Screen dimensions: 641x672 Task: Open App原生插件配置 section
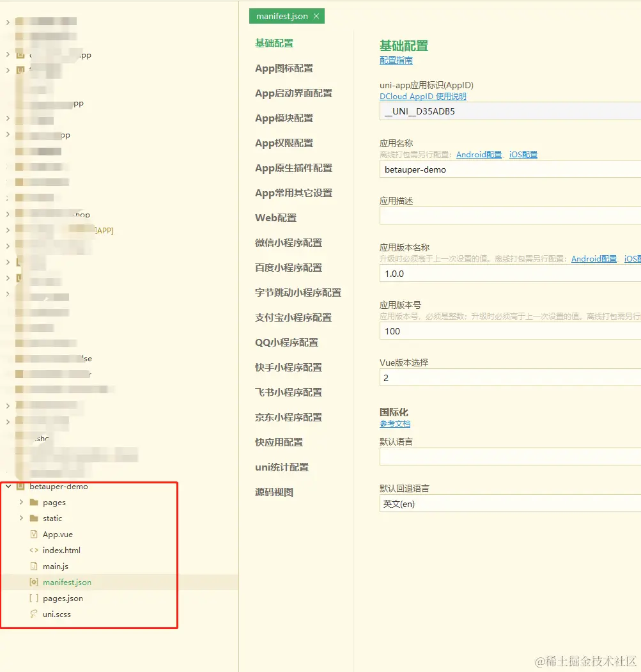[293, 168]
